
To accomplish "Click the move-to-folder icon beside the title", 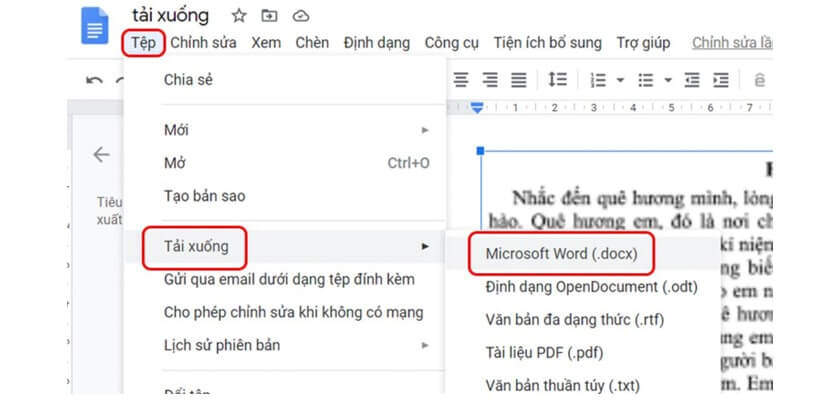I will click(269, 16).
